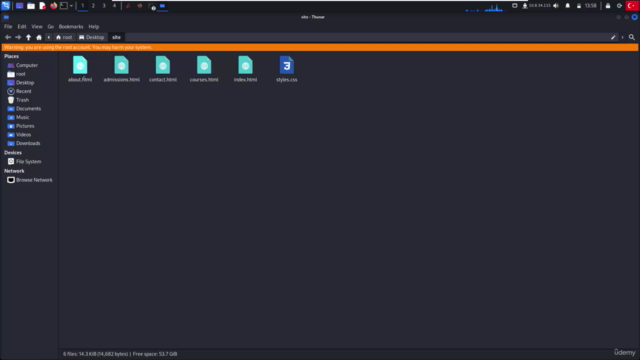The image size is (640, 360).
Task: Click the root path bar button
Action: click(64, 37)
